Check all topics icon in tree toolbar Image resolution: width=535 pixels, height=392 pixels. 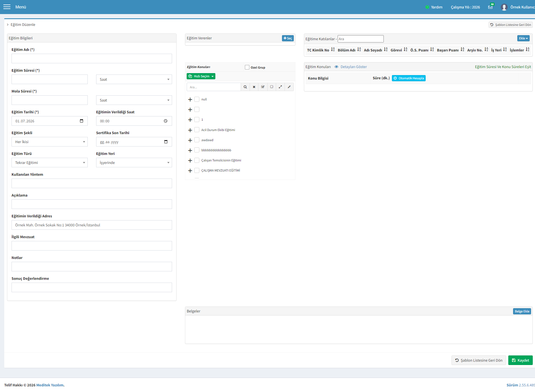[x=263, y=87]
